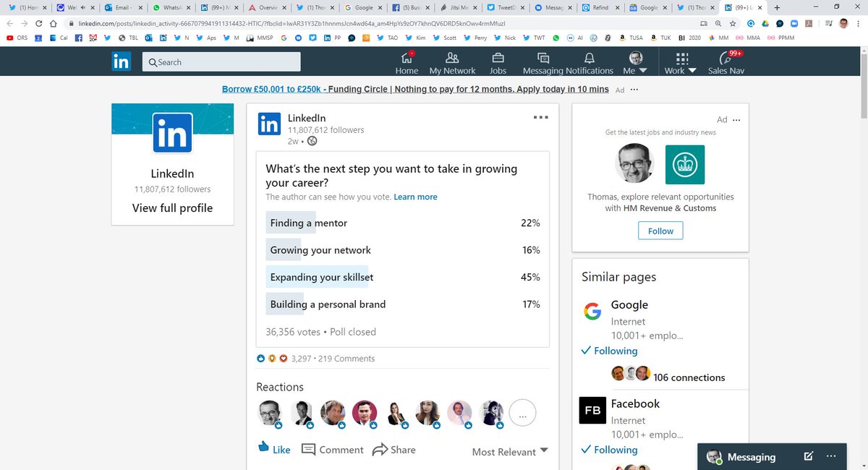Open the poll post's three-dot options menu

(x=540, y=116)
